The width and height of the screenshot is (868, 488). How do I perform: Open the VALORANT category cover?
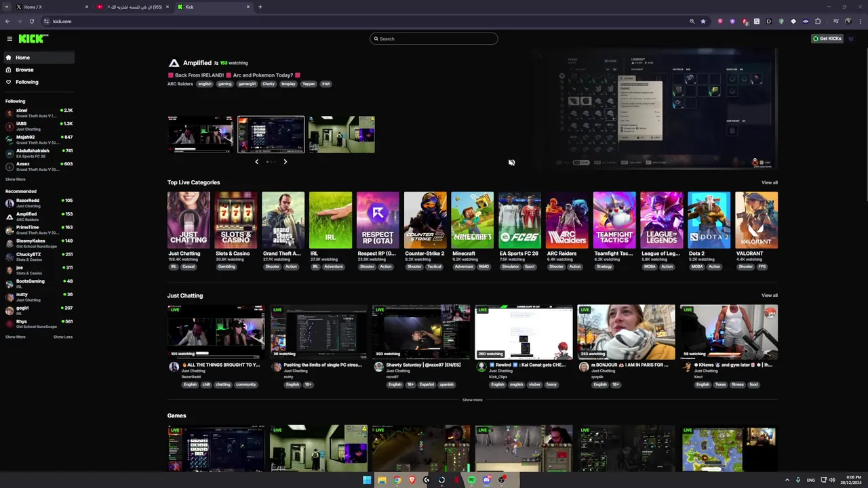757,220
